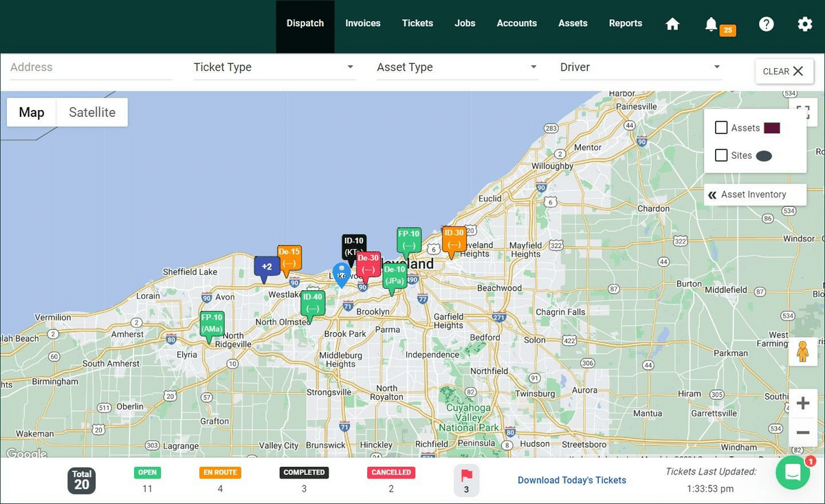Select the Street View pegman icon
The height and width of the screenshot is (504, 825).
(x=802, y=351)
